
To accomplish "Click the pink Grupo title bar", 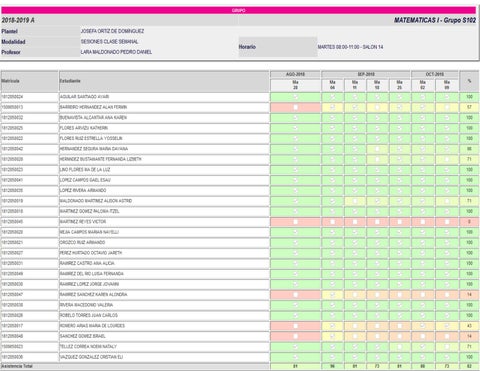I will pos(239,10).
